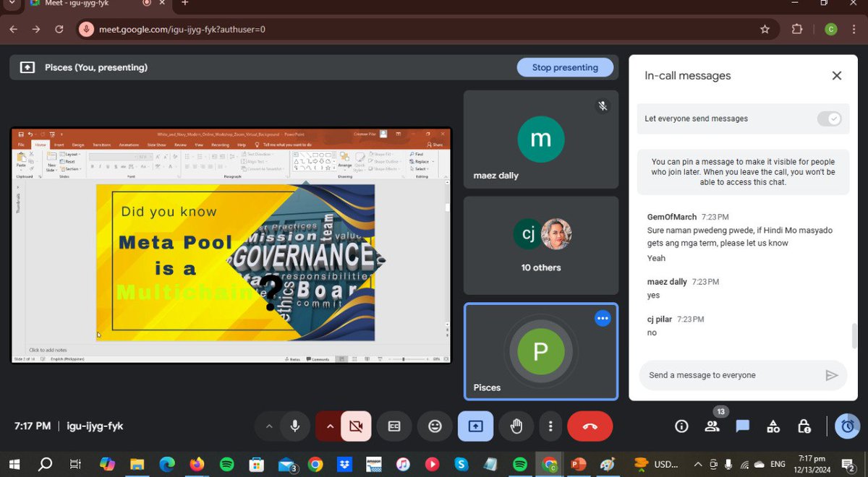Screen dimensions: 868x477
Task: Open Arrange dropdown in shared PowerPoint ribbon
Action: click(x=345, y=162)
